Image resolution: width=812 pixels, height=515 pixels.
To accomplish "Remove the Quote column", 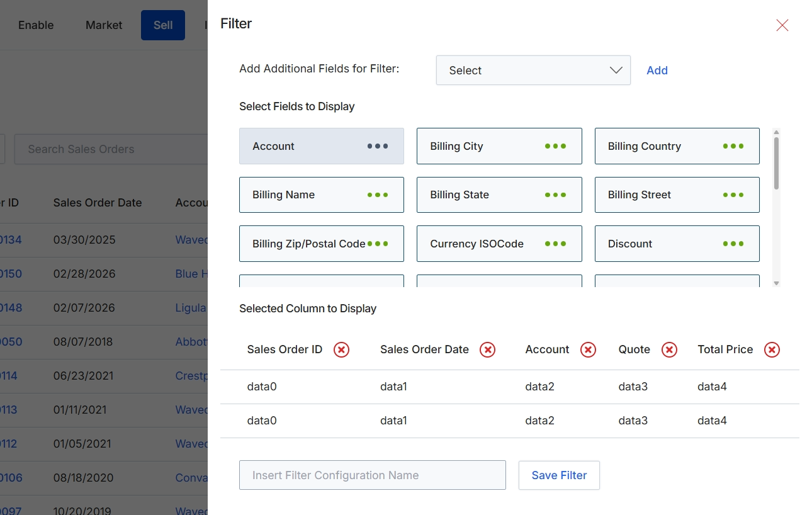I will tap(669, 349).
